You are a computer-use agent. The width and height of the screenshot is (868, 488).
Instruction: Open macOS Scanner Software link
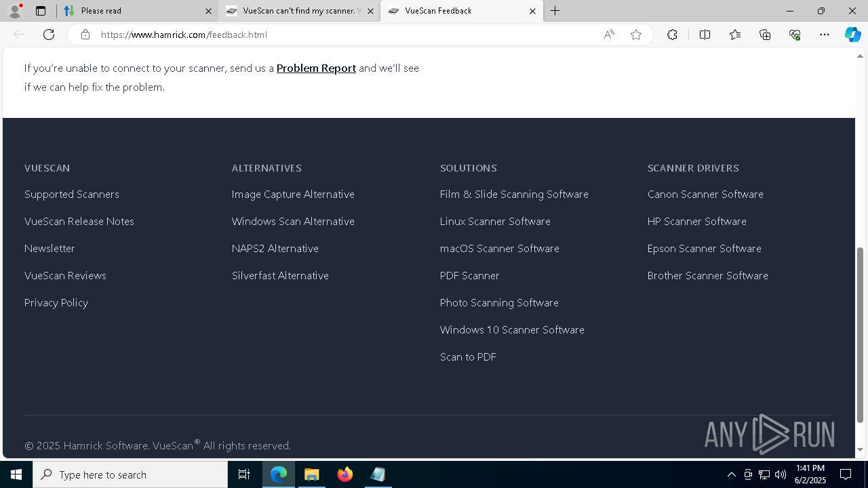pyautogui.click(x=500, y=249)
